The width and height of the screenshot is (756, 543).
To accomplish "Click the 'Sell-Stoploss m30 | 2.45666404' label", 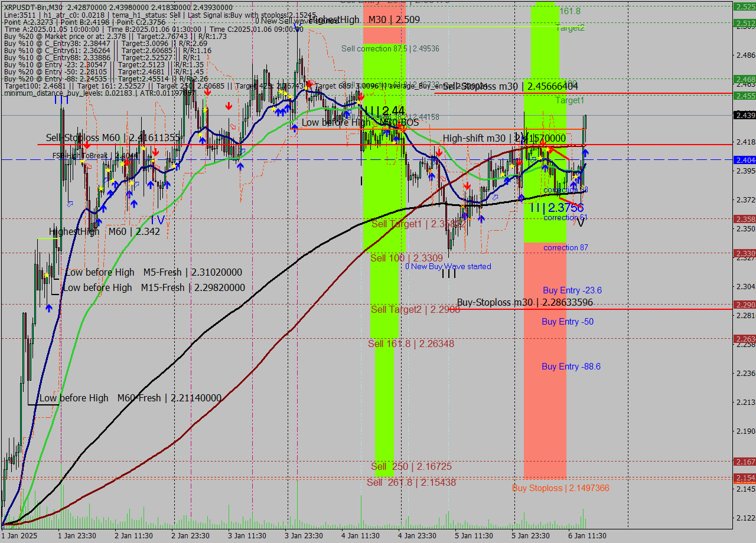I will [x=511, y=86].
